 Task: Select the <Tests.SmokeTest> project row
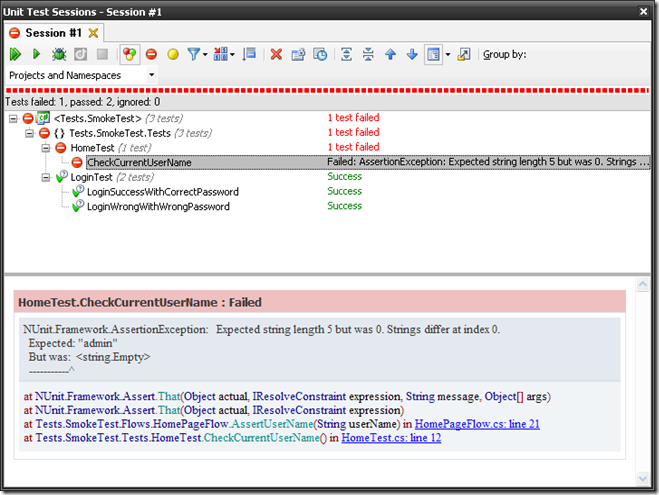pyautogui.click(x=98, y=118)
